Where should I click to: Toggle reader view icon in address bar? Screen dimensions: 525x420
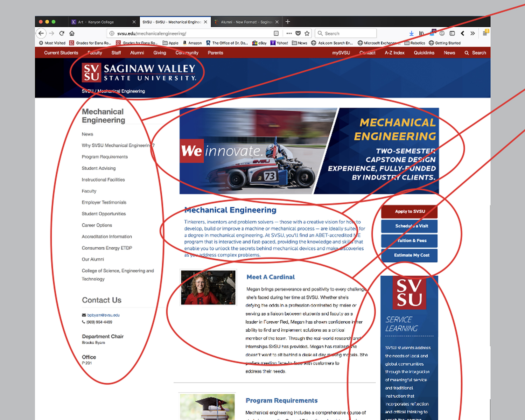(276, 33)
